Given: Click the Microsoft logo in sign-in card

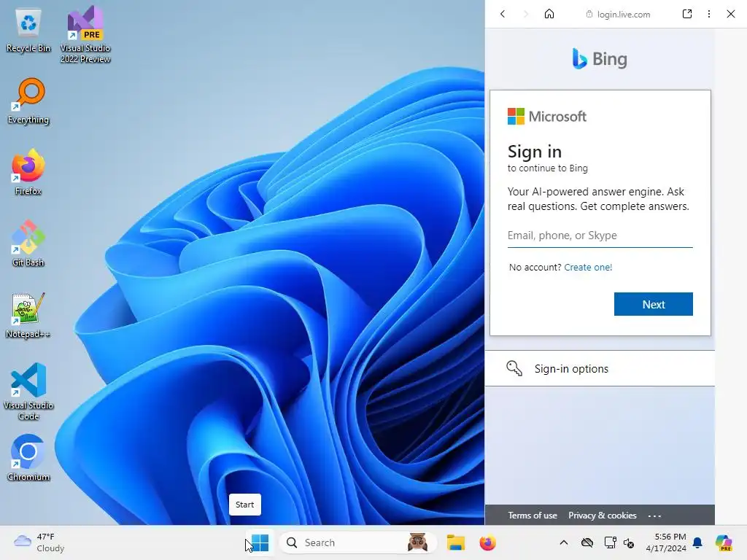Looking at the screenshot, I should coord(547,116).
